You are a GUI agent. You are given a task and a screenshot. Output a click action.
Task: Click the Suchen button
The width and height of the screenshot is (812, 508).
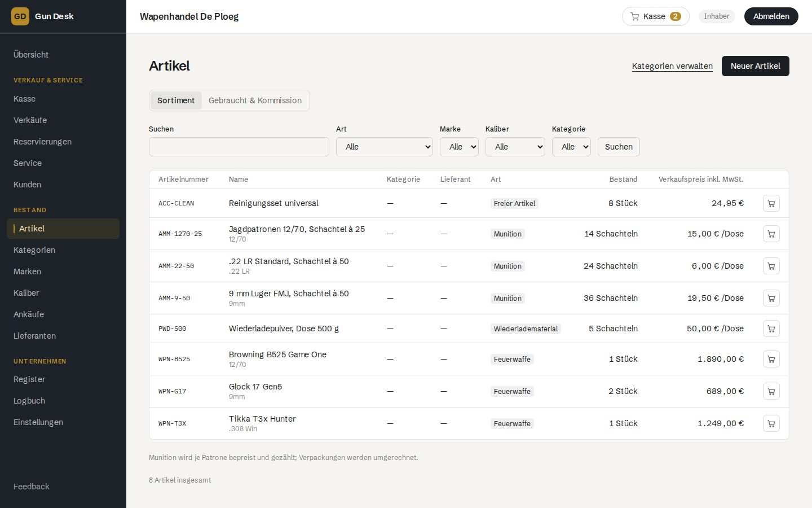tap(619, 147)
